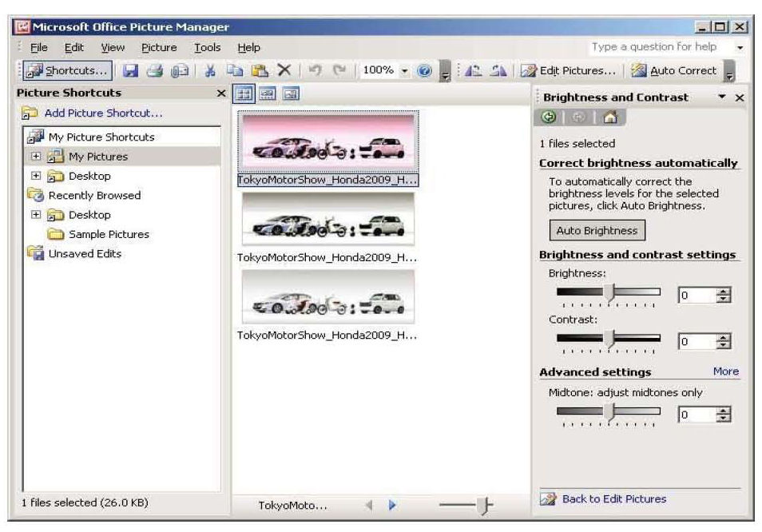This screenshot has width=762, height=532.
Task: Open the Tools menu
Action: click(207, 48)
